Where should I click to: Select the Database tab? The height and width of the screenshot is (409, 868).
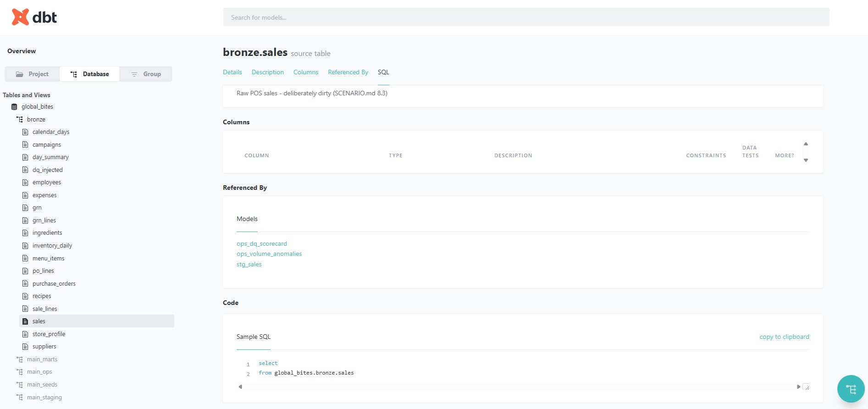tap(89, 74)
